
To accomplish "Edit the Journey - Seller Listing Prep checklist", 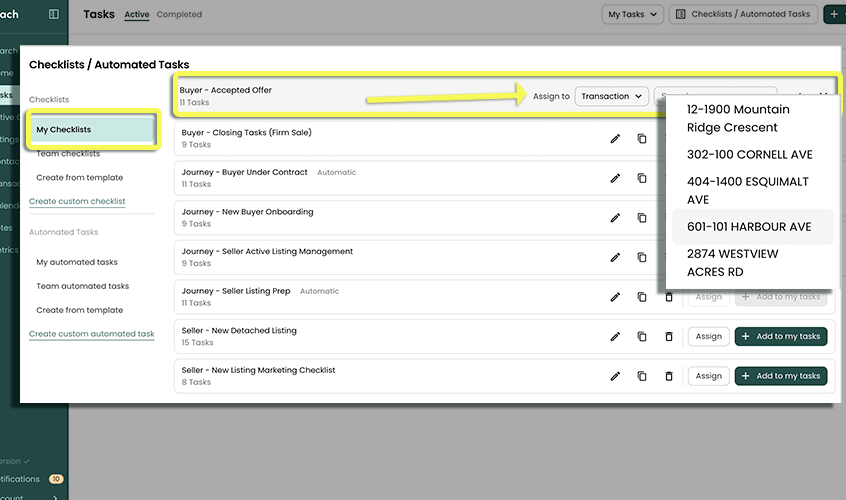I will click(615, 297).
